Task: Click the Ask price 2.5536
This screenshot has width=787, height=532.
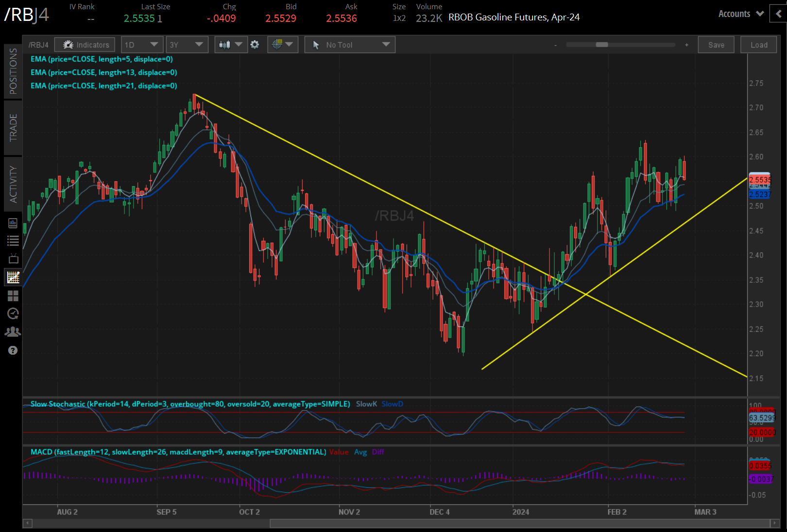Action: tap(342, 18)
